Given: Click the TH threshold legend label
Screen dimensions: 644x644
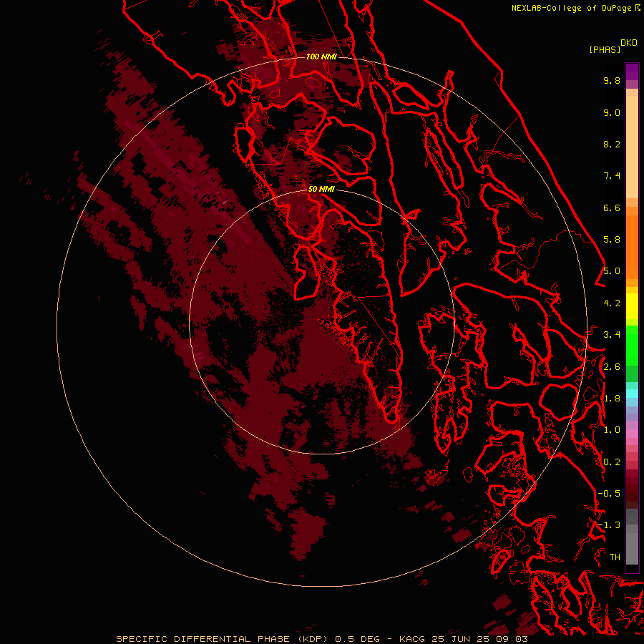Looking at the screenshot, I should click(615, 557).
